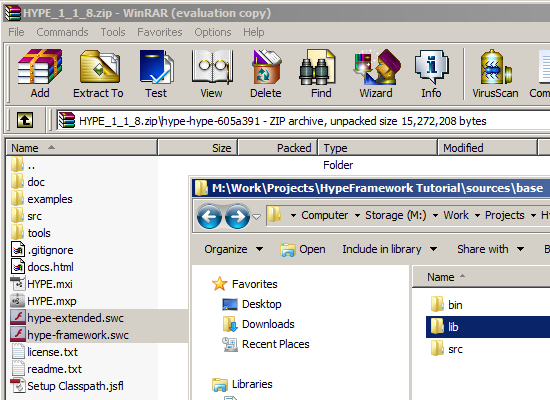This screenshot has width=550, height=400.
Task: Open the Favorites menu in WinRAR
Action: point(160,32)
